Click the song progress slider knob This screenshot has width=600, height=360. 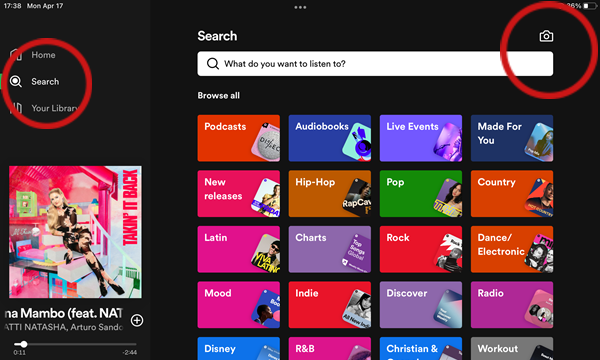(x=23, y=344)
